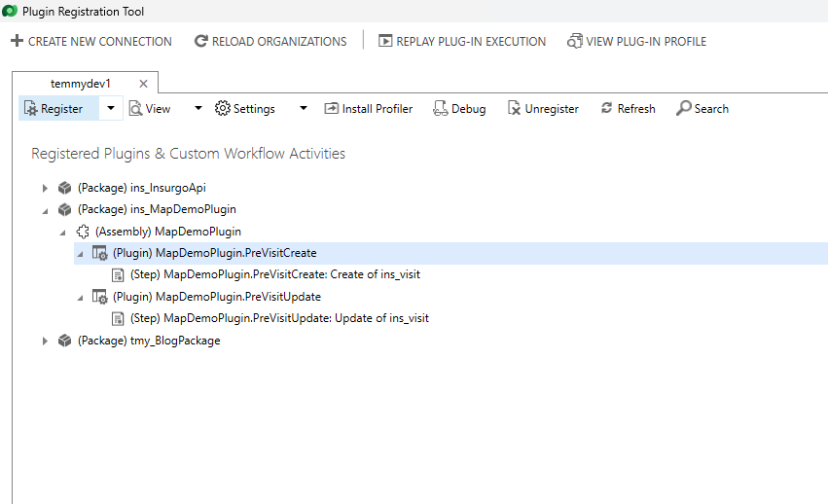Image resolution: width=828 pixels, height=504 pixels.
Task: Click the Install Profiler label
Action: (x=378, y=109)
